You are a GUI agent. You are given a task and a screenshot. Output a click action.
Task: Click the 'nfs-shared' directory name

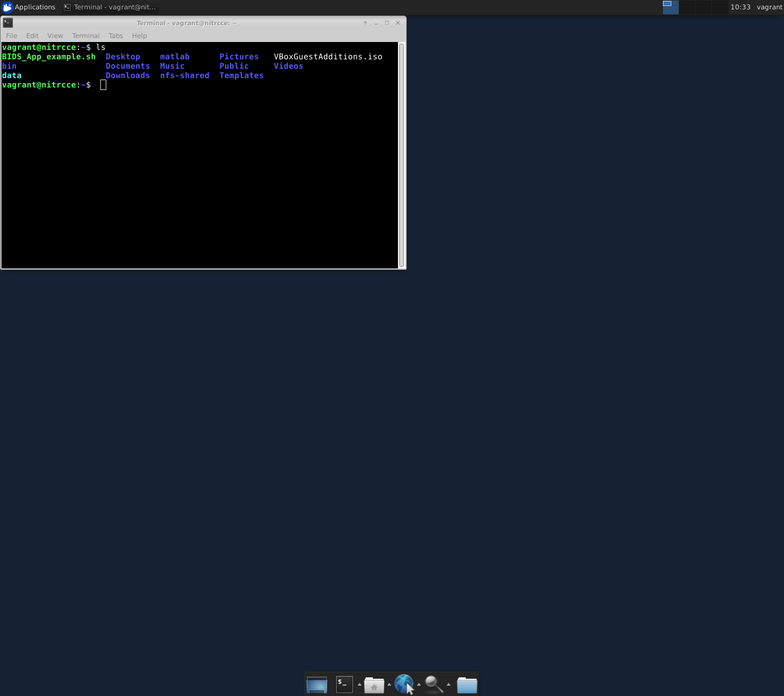click(x=185, y=76)
